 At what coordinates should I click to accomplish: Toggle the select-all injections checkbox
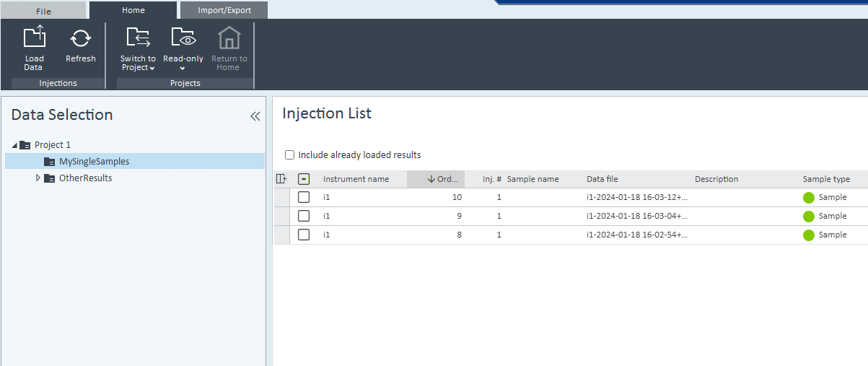pyautogui.click(x=304, y=179)
